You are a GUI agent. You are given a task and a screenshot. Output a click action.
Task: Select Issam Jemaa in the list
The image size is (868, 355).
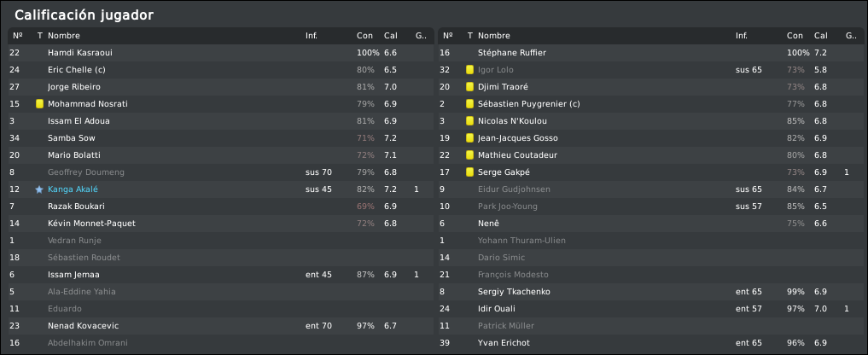click(x=73, y=275)
